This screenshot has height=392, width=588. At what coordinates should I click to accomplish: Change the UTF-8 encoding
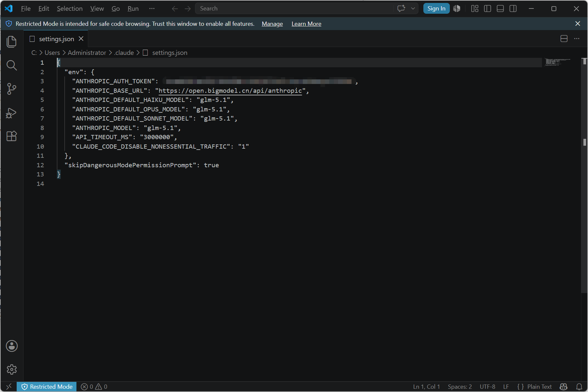coord(487,387)
